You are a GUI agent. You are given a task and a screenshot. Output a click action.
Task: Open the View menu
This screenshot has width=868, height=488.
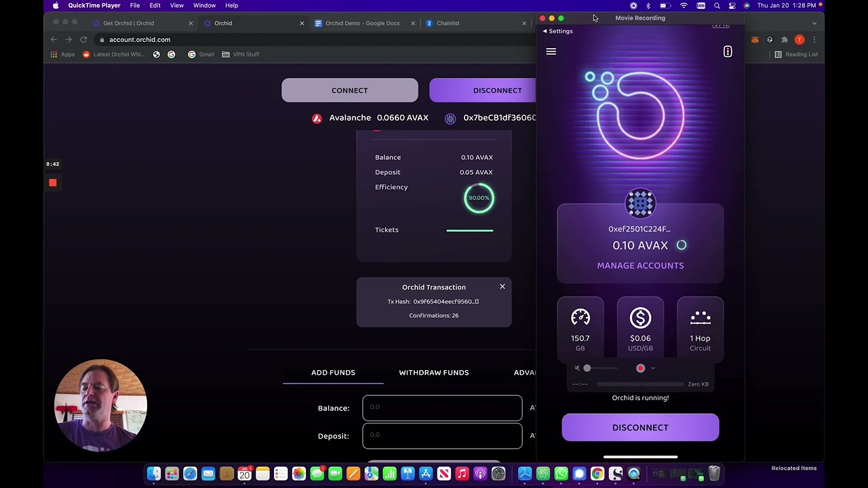[x=177, y=5]
